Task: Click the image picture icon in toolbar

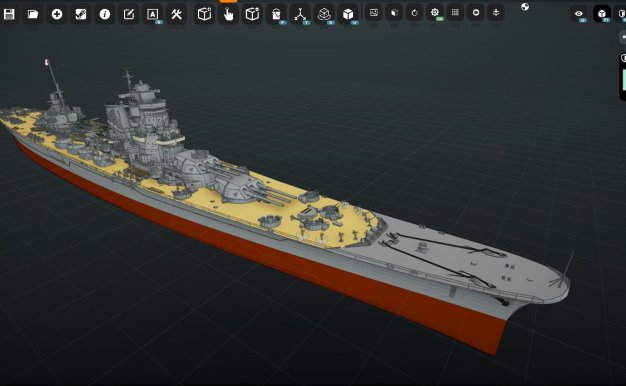Action: [x=374, y=13]
